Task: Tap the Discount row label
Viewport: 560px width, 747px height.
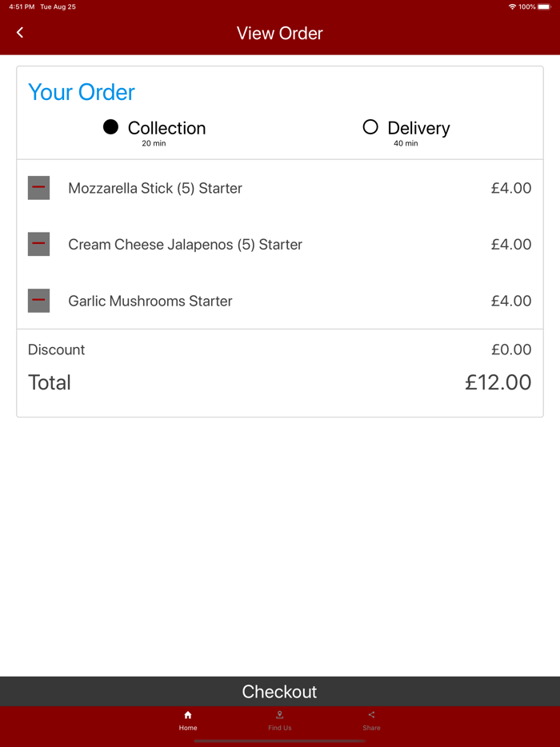Action: (56, 350)
